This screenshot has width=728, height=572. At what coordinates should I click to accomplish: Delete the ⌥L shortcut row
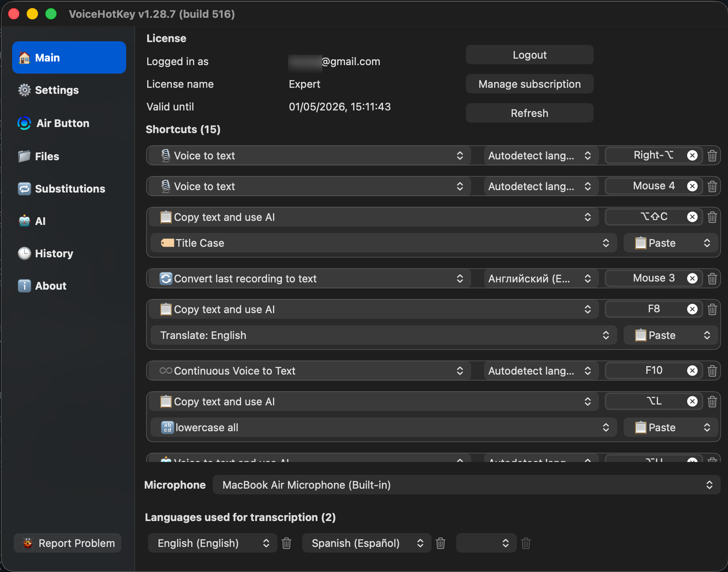pyautogui.click(x=712, y=402)
